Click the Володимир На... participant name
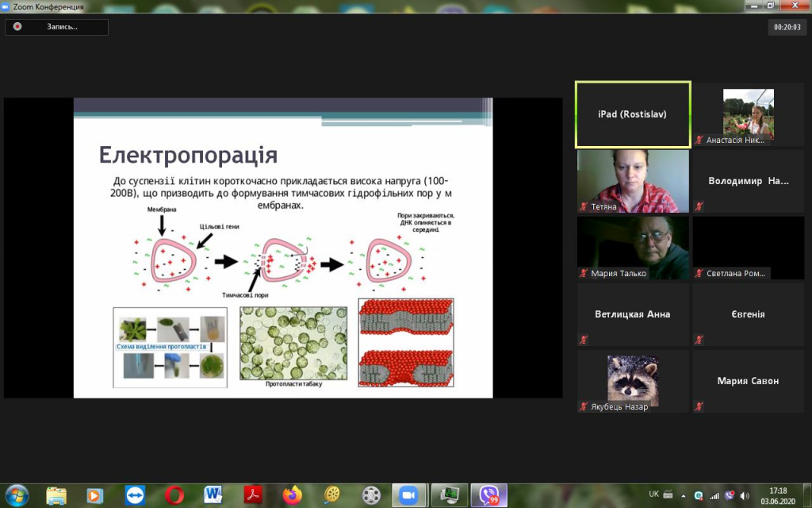Image resolution: width=812 pixels, height=508 pixels. click(x=749, y=181)
